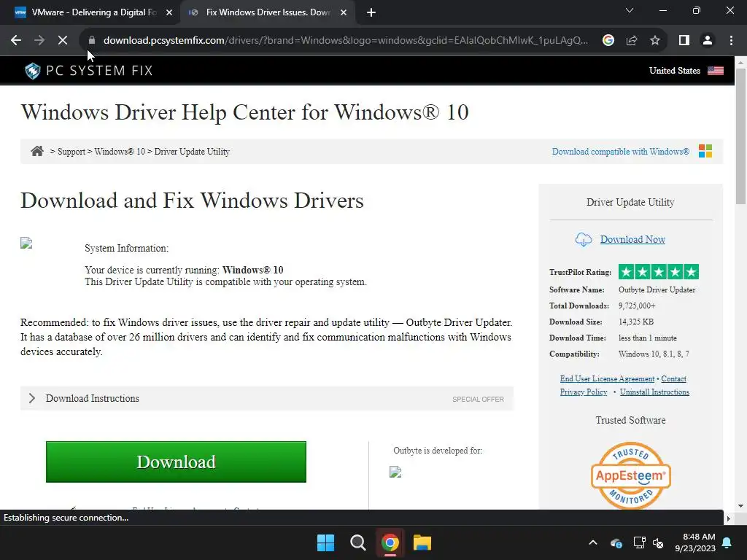Show hidden system tray icons
Viewport: 747px width, 560px height.
pyautogui.click(x=592, y=542)
